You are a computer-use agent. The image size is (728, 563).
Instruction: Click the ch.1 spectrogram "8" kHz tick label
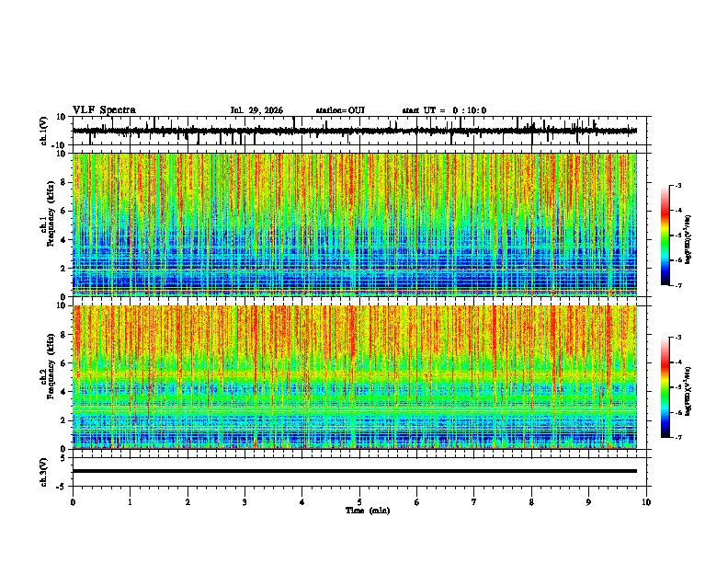click(x=63, y=182)
